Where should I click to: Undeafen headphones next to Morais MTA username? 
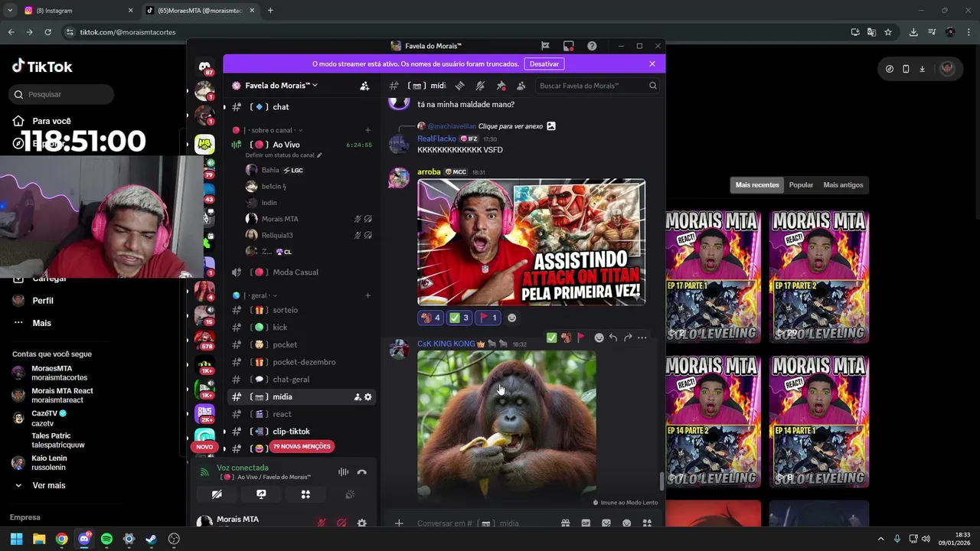click(x=341, y=523)
